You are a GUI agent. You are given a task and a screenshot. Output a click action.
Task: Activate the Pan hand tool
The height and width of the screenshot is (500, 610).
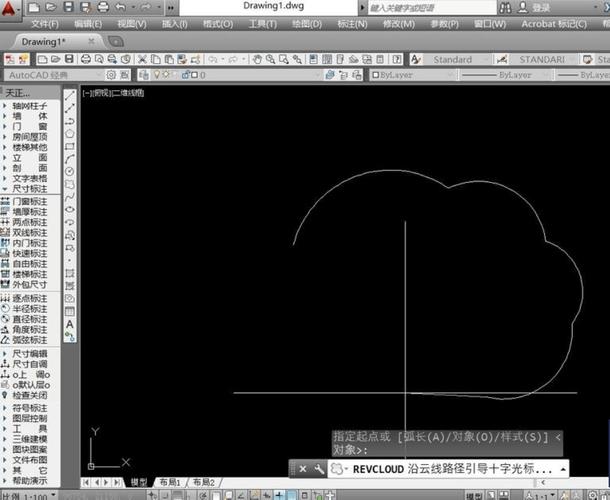[257, 59]
